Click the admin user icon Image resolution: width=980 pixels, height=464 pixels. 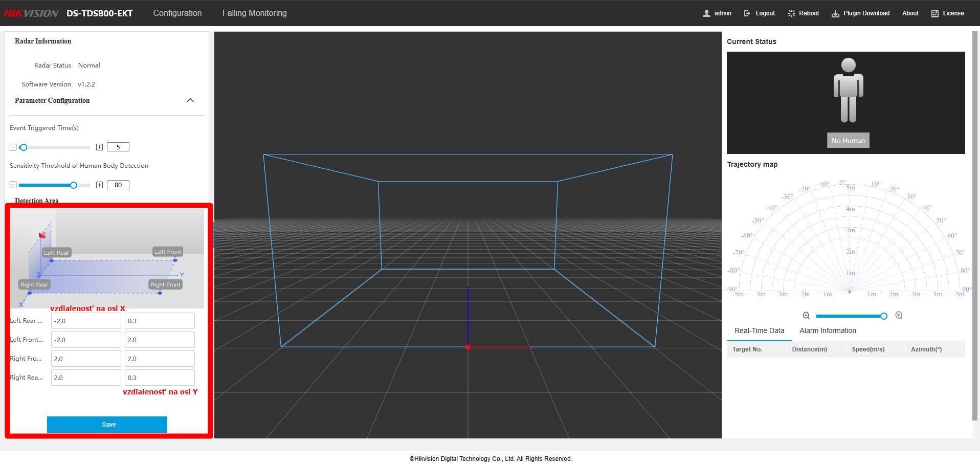(706, 13)
